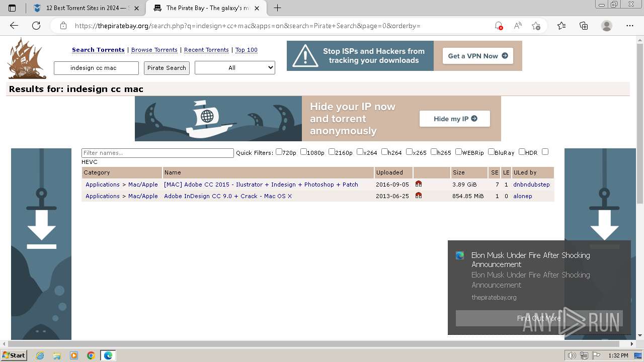Image resolution: width=644 pixels, height=362 pixels.
Task: Tick the x265 quick filter
Action: pyautogui.click(x=409, y=152)
